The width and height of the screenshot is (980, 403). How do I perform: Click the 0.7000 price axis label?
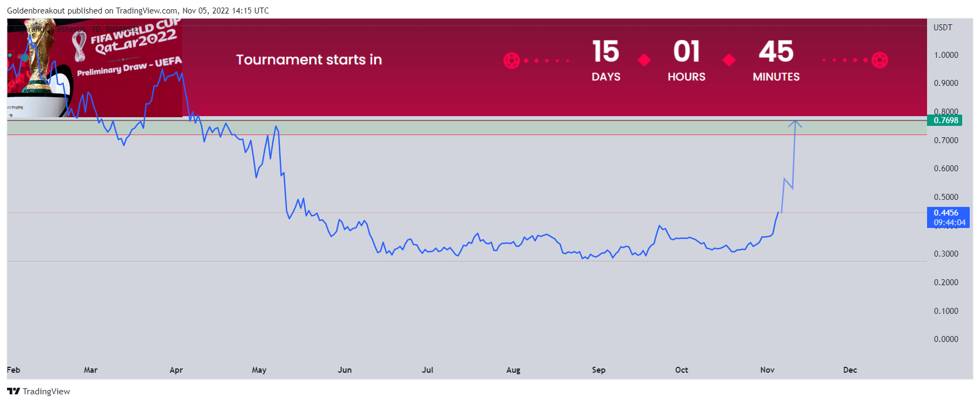point(946,140)
